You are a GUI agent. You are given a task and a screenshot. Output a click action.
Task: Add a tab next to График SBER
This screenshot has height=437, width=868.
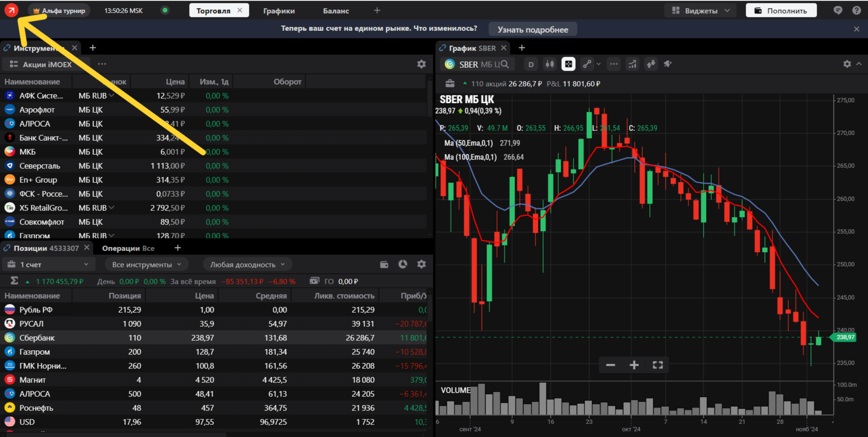point(522,48)
